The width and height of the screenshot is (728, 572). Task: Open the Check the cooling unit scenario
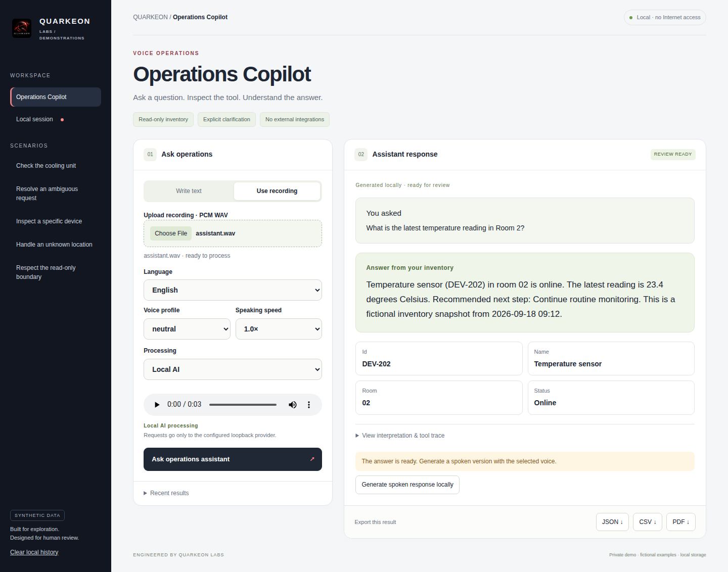tap(56, 166)
